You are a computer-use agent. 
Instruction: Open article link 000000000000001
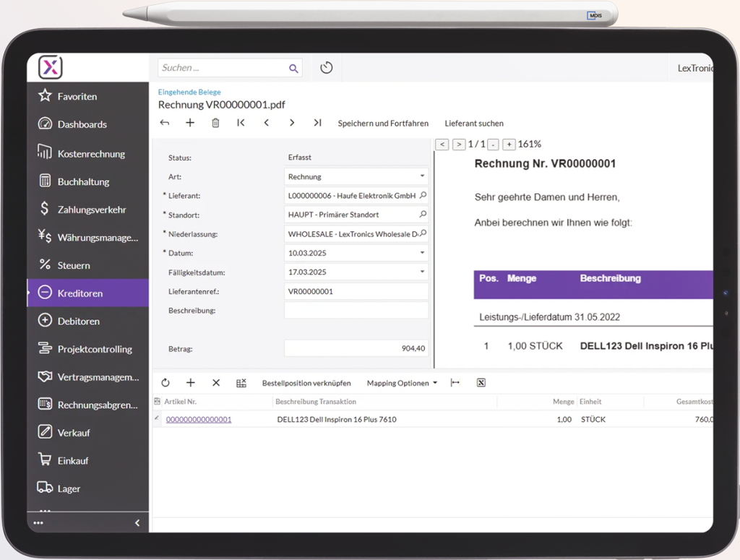(199, 419)
